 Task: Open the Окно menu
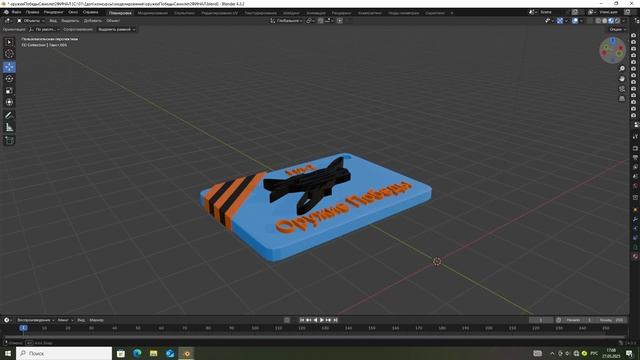73,12
